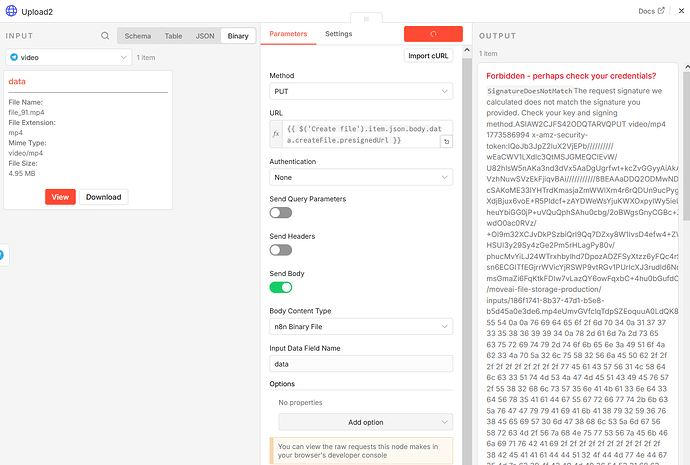Open the Authentication None dropdown
Image resolution: width=690 pixels, height=465 pixels.
(361, 177)
